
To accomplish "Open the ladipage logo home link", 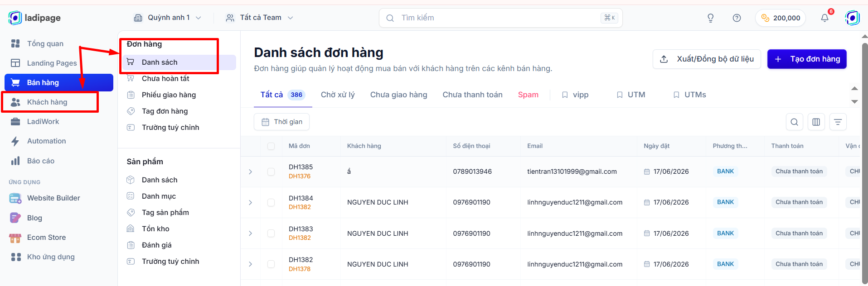I will tap(34, 18).
